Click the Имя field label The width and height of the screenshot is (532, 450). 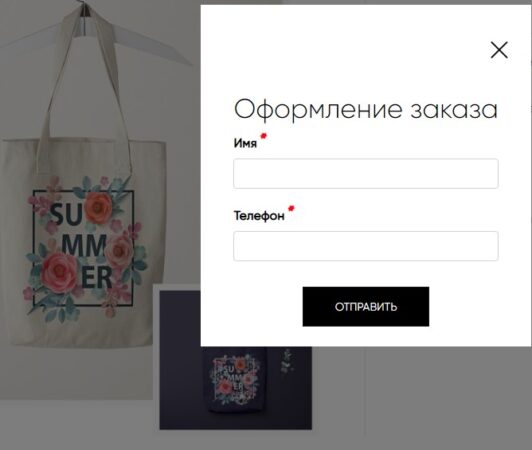[245, 143]
